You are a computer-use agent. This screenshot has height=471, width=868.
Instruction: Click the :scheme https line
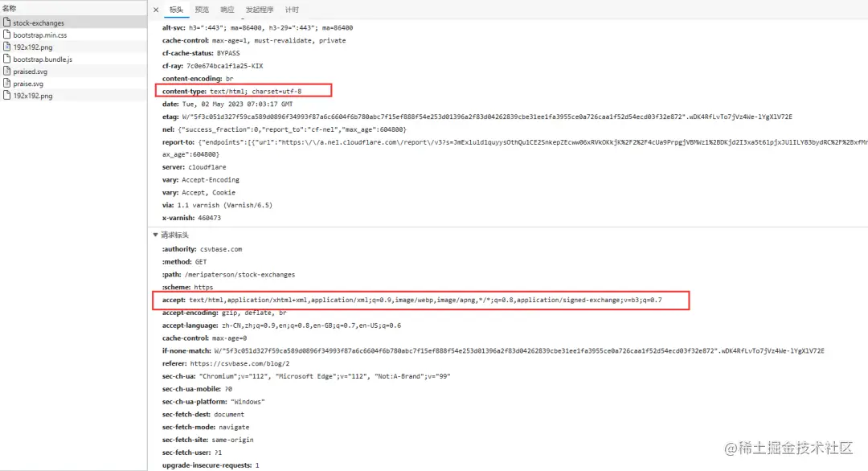pyautogui.click(x=187, y=287)
